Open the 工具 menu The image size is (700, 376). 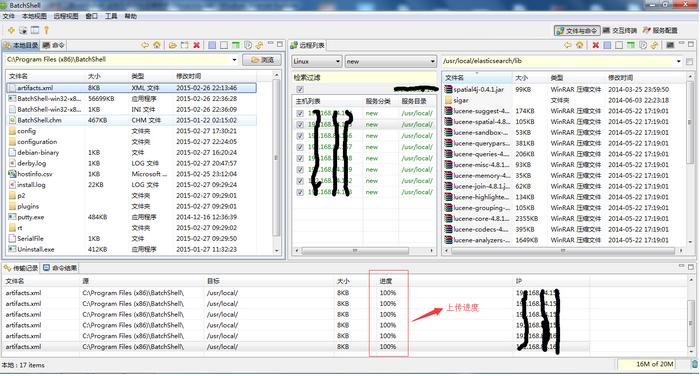click(111, 16)
